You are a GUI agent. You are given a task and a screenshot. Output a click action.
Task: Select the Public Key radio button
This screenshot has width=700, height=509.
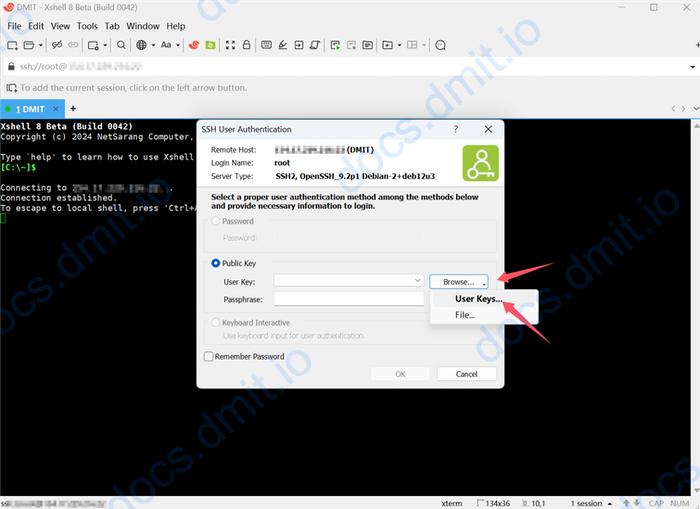(x=215, y=264)
